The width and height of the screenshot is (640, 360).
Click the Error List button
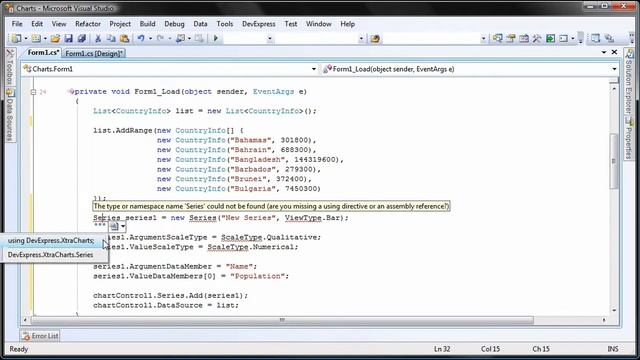point(40,336)
